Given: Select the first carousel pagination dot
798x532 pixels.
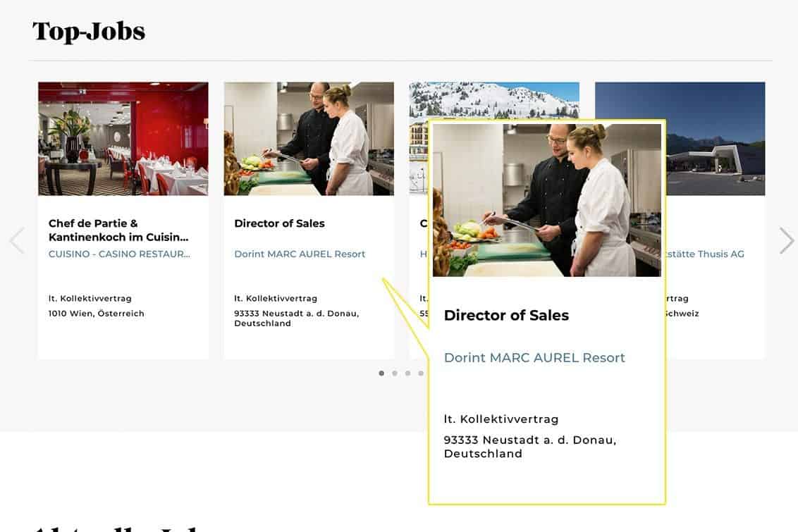Looking at the screenshot, I should [381, 373].
